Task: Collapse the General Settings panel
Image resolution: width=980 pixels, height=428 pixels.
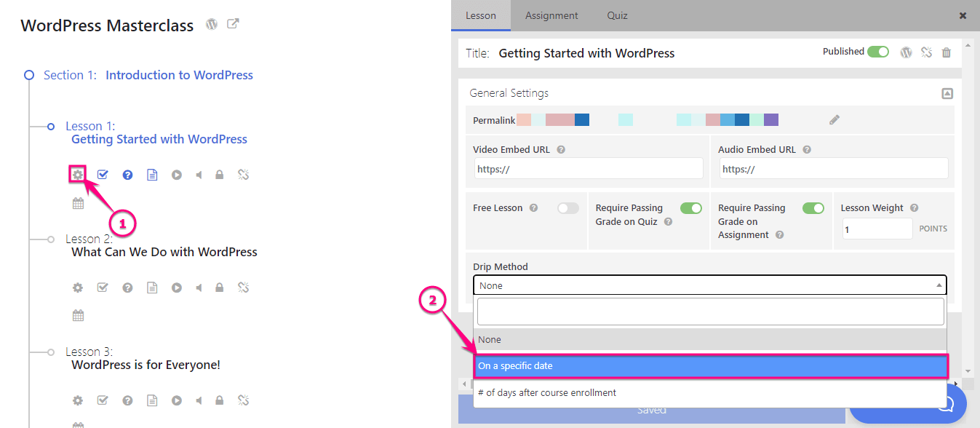Action: (947, 93)
